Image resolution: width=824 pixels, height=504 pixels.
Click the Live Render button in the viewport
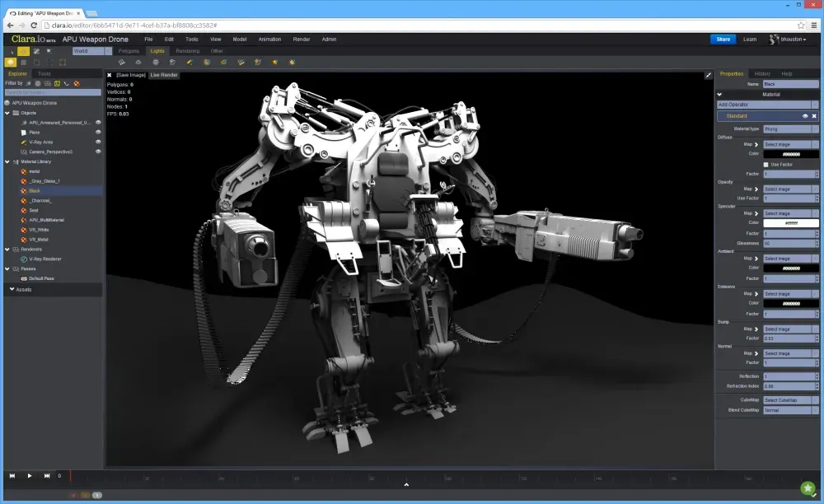(162, 75)
